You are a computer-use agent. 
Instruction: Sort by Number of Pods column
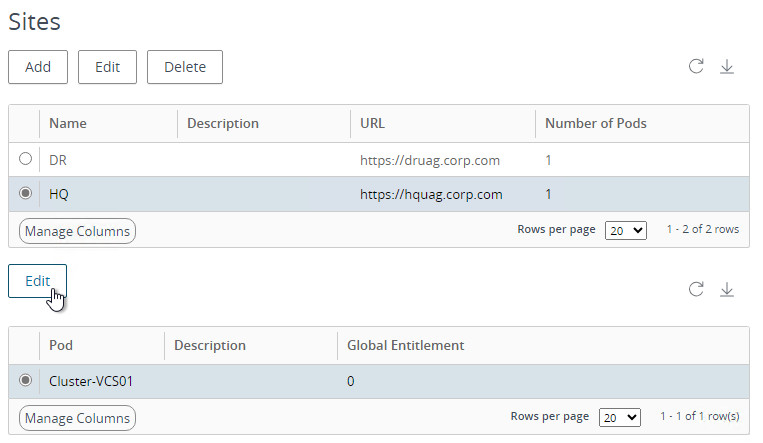click(x=596, y=123)
